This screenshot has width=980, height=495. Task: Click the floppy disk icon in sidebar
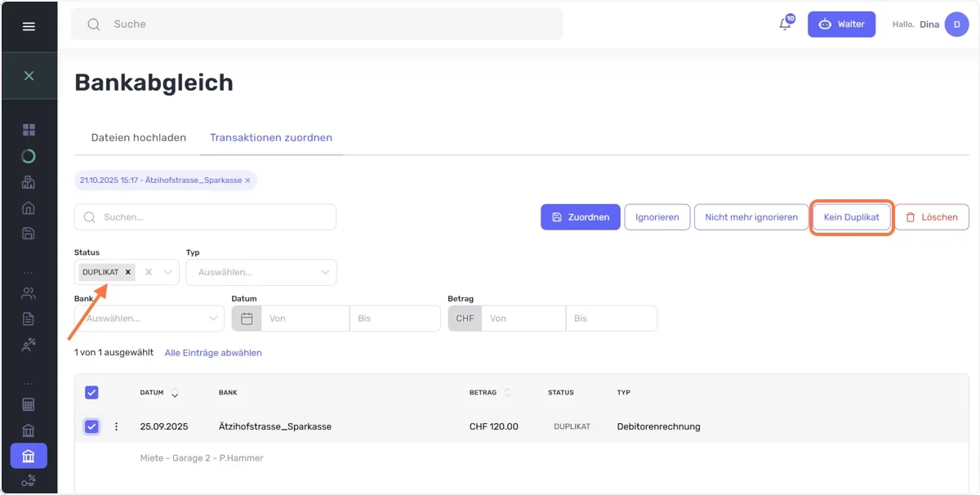tap(29, 234)
